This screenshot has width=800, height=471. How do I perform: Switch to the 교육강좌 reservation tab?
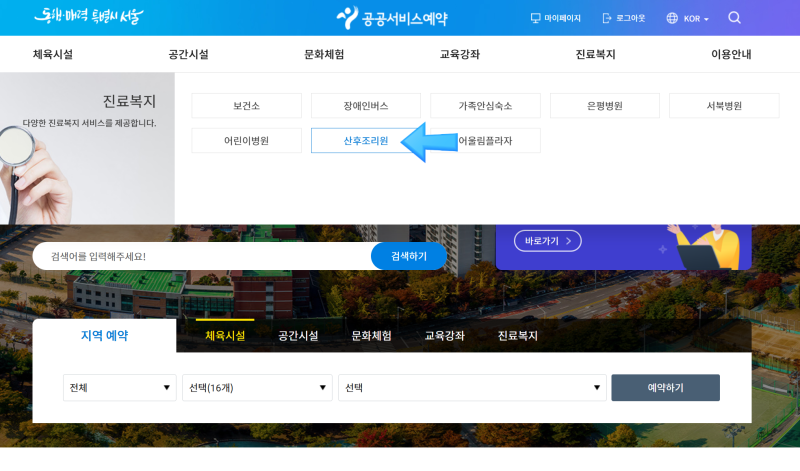pyautogui.click(x=444, y=335)
